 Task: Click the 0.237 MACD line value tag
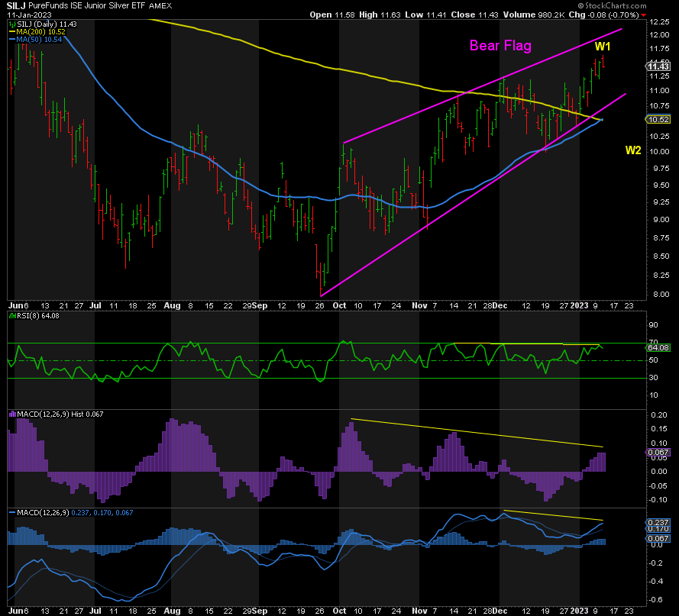(658, 523)
